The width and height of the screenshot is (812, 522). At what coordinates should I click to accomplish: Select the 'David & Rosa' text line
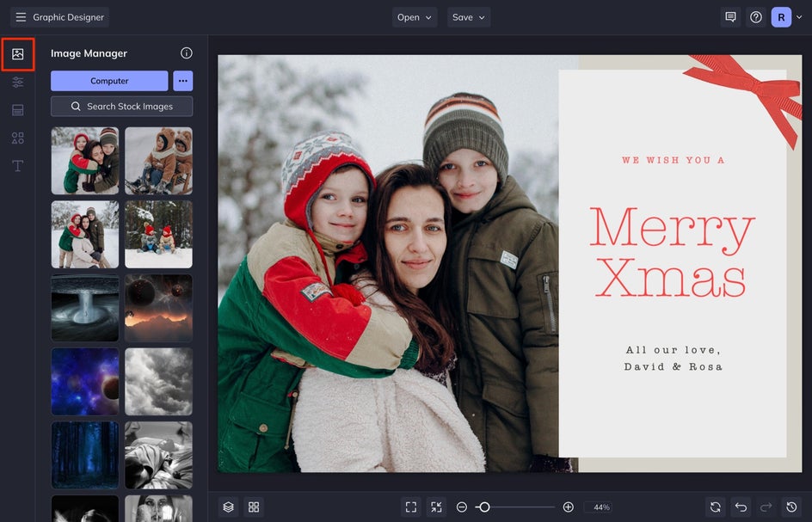(x=673, y=366)
